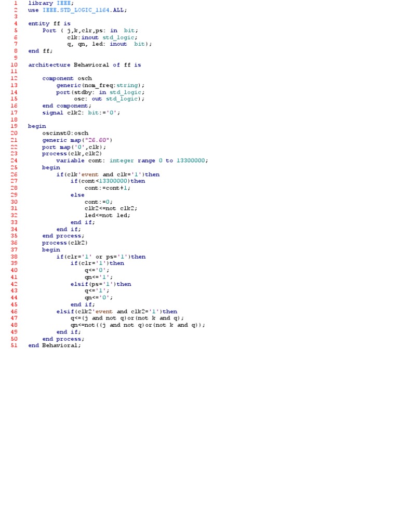Click "q<='0';" on line 40
This screenshot has width=399, height=532.
coord(97,270)
